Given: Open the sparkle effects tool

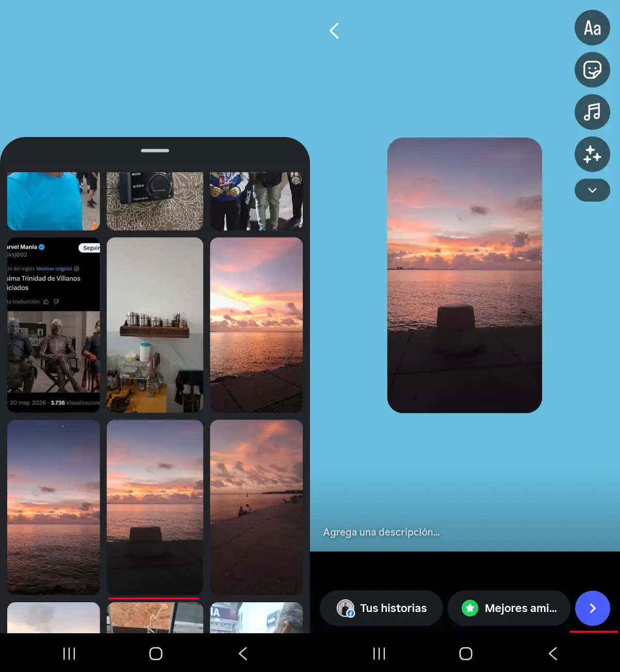Looking at the screenshot, I should (x=592, y=154).
